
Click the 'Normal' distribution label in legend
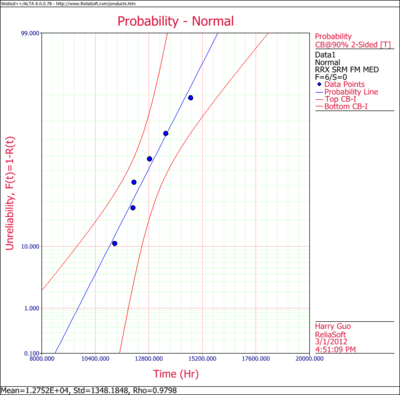[328, 62]
